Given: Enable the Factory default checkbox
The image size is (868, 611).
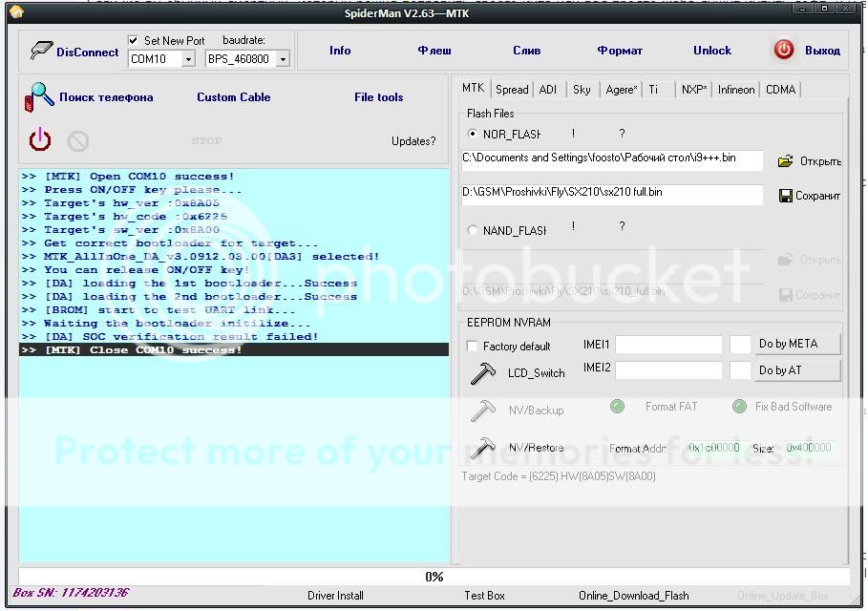Looking at the screenshot, I should tap(472, 346).
